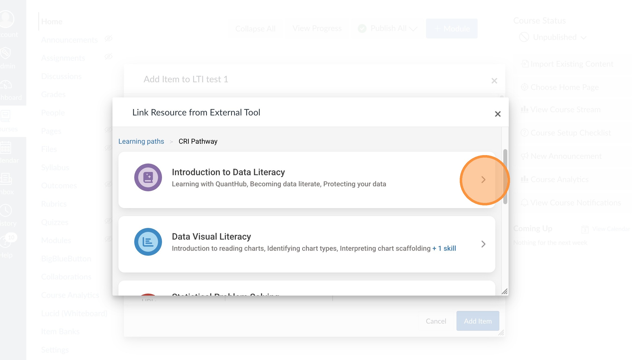Image resolution: width=644 pixels, height=360 pixels.
Task: Click the Introduction to Data Literacy purple icon
Action: pos(148,177)
